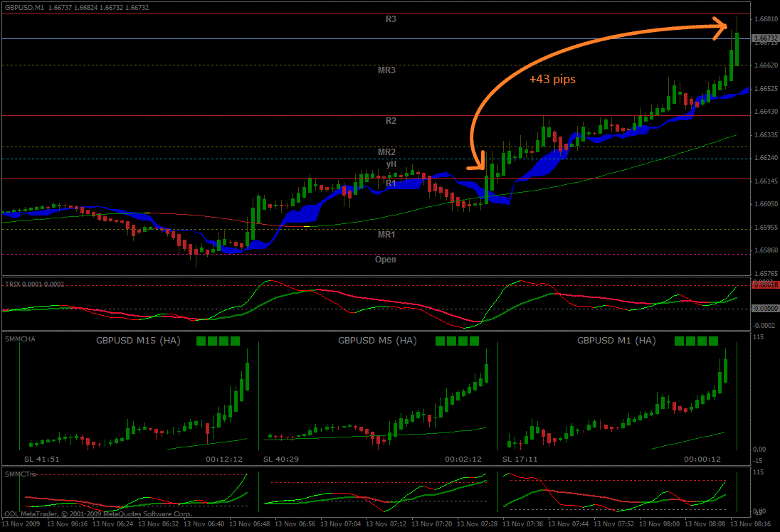The image size is (780, 532).
Task: Select the TRIX 0.0001 0.0002 indicator label
Action: tap(35, 284)
